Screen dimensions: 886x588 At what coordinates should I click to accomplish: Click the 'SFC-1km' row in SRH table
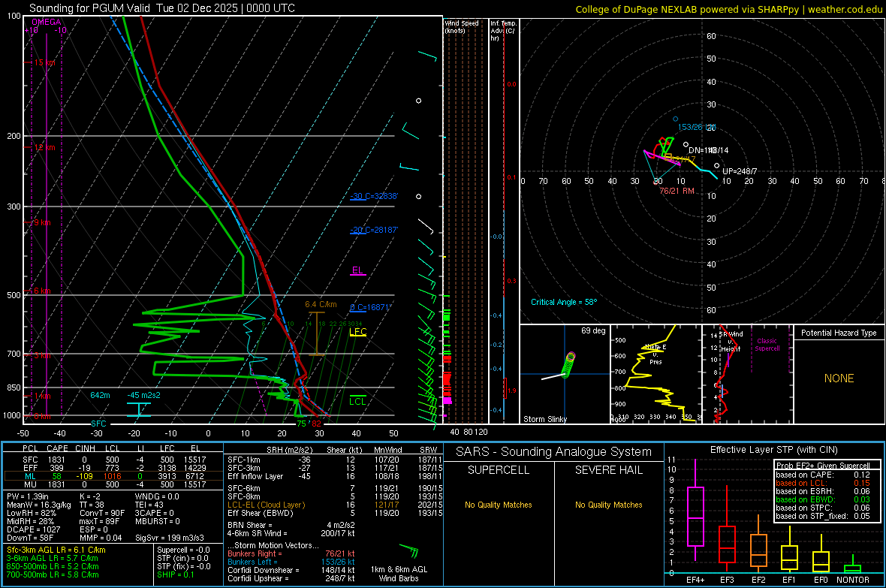[335, 460]
